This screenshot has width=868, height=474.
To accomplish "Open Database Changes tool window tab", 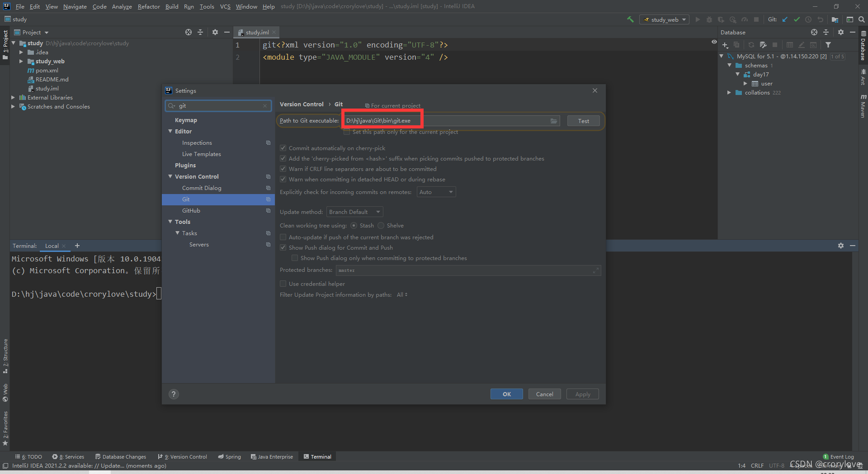I will click(x=121, y=457).
